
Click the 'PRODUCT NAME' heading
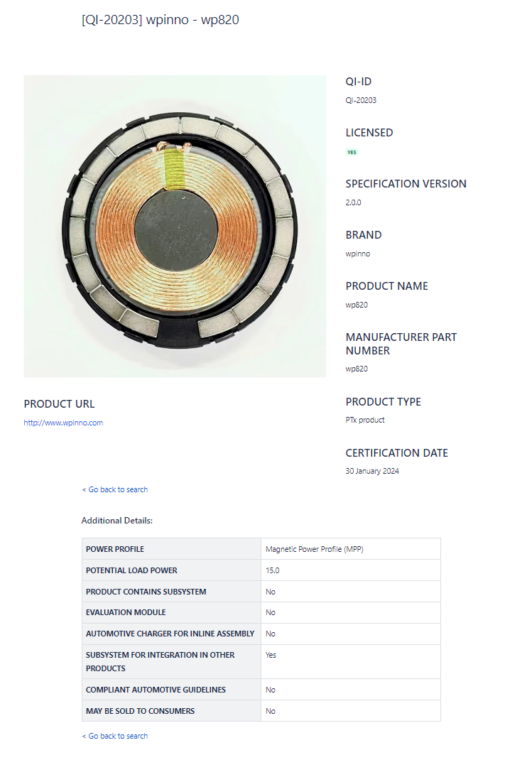click(x=386, y=286)
